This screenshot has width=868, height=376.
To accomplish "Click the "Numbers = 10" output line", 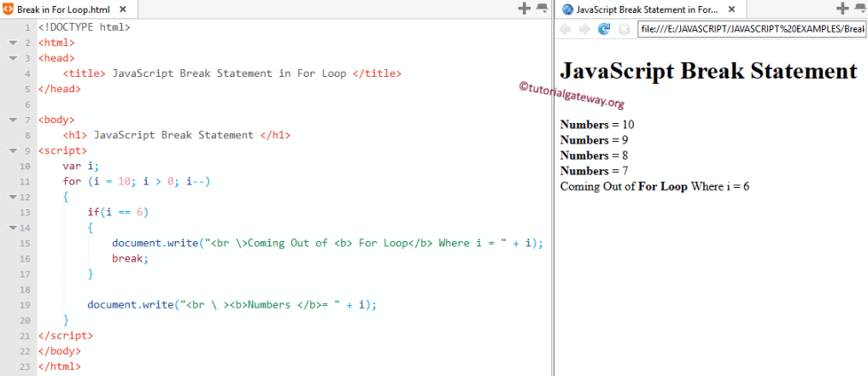I will click(x=597, y=124).
